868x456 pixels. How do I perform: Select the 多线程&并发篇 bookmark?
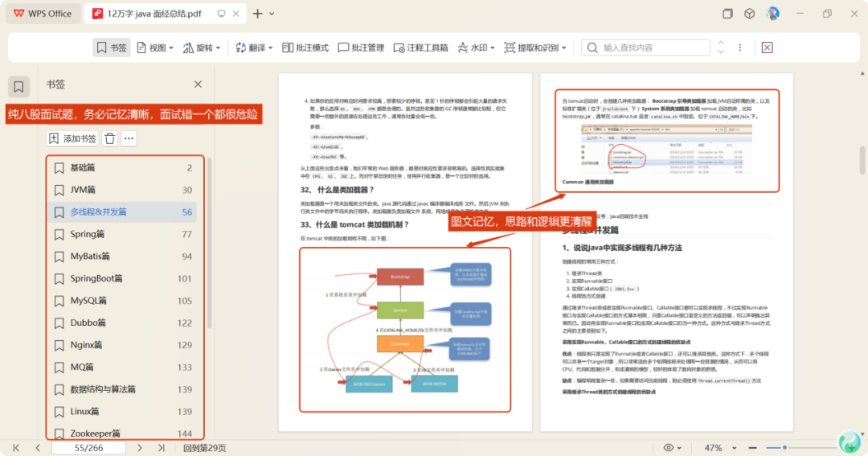122,212
